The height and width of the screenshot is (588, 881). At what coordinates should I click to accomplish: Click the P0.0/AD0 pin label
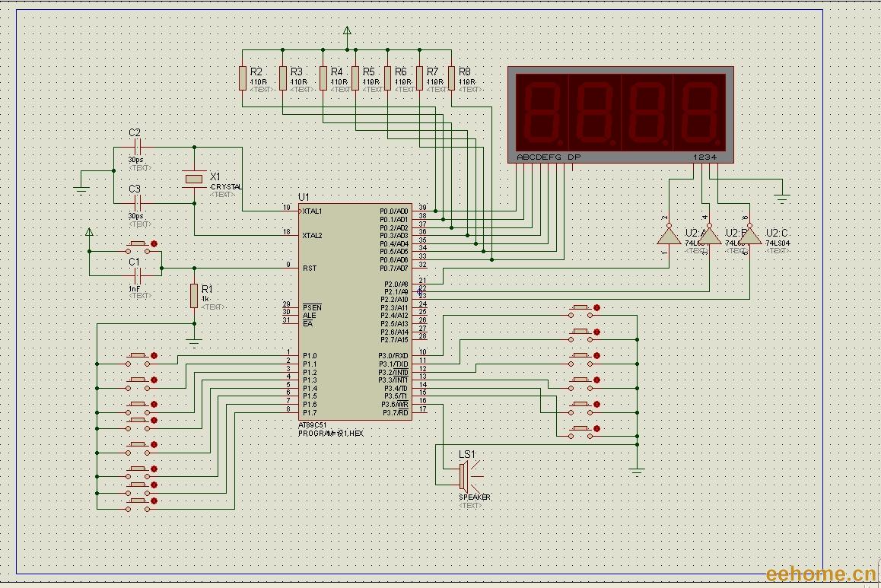(x=394, y=211)
